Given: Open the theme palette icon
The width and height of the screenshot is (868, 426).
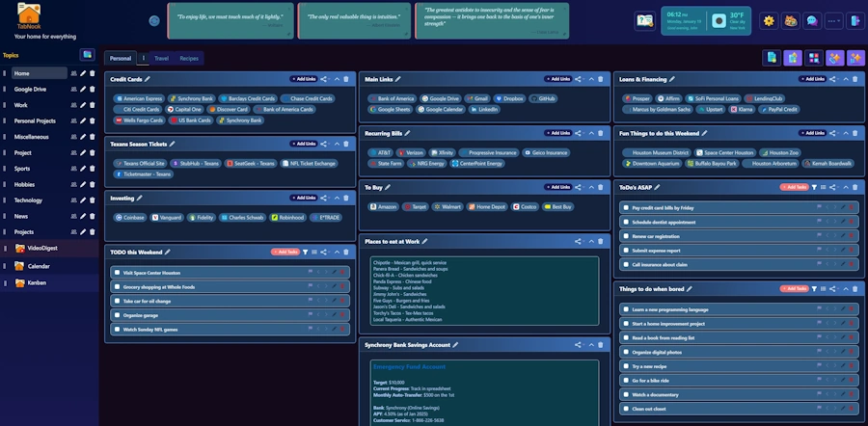Looking at the screenshot, I should click(790, 21).
